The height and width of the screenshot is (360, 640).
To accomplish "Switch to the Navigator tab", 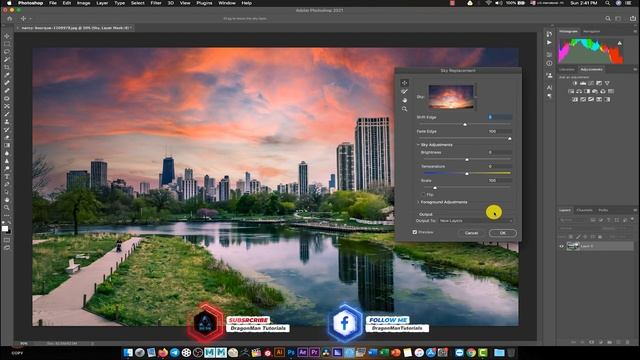I will [591, 31].
